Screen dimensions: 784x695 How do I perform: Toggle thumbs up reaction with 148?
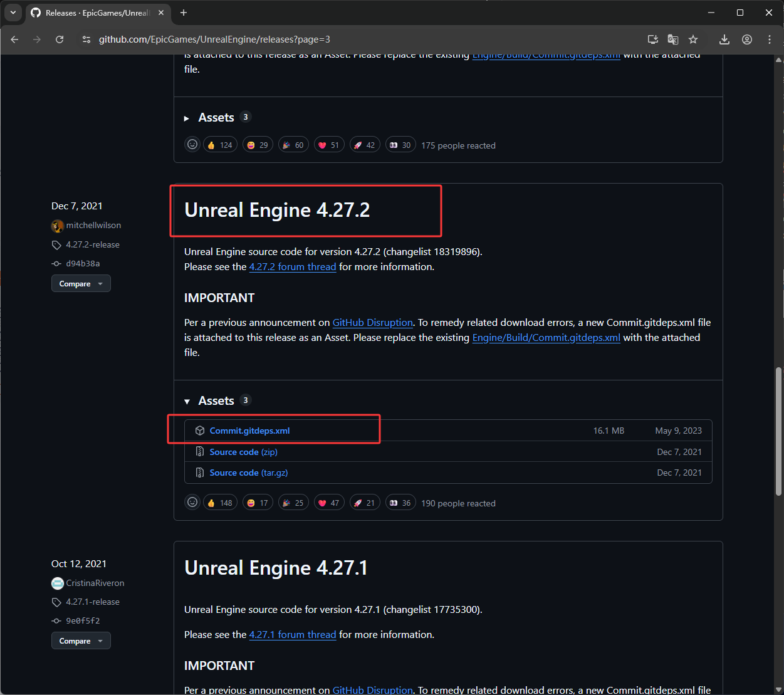point(220,503)
